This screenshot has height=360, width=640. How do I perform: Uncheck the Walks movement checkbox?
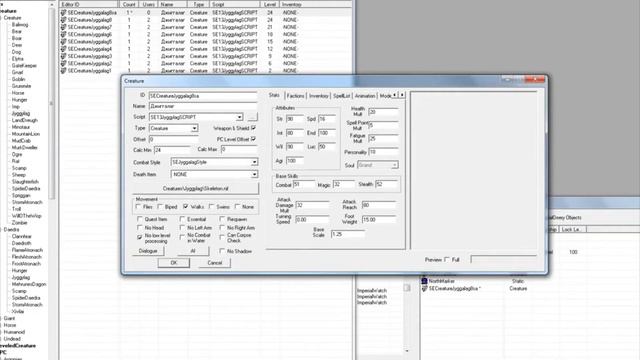(186, 207)
